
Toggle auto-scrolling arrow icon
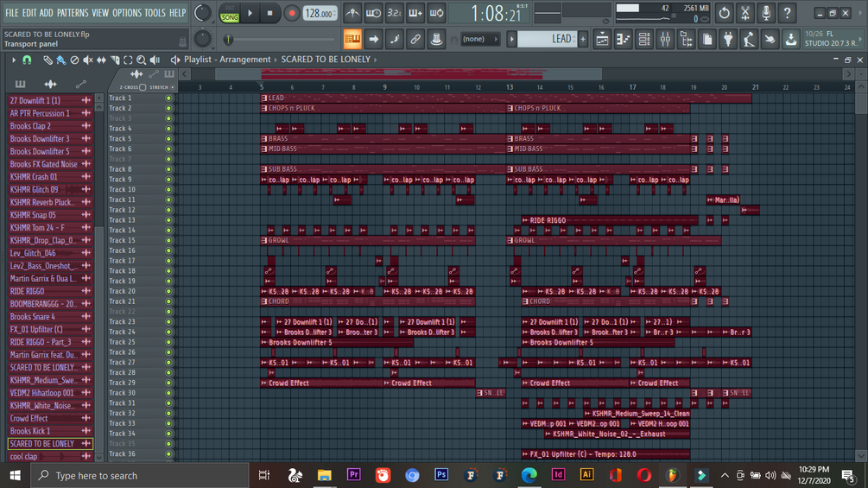pyautogui.click(x=374, y=39)
